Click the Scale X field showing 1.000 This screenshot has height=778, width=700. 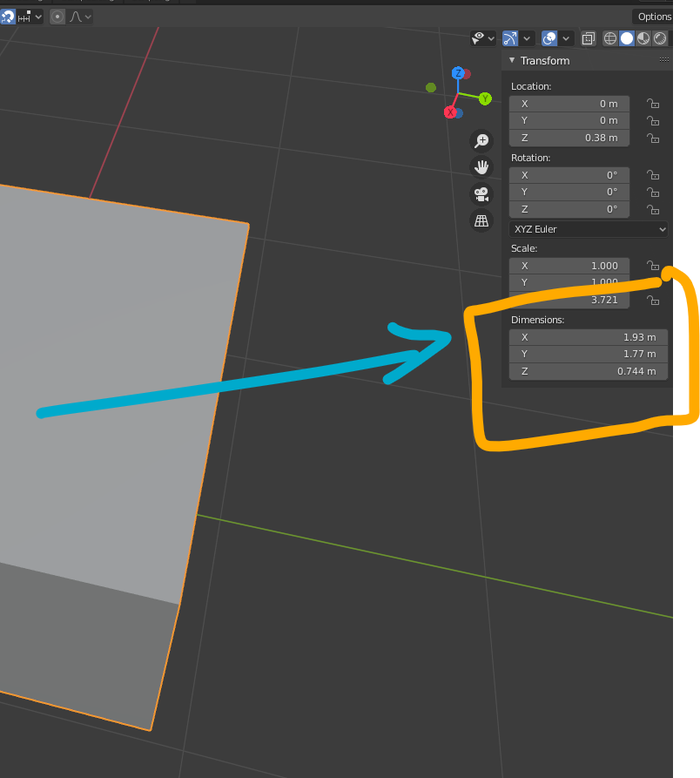(569, 266)
